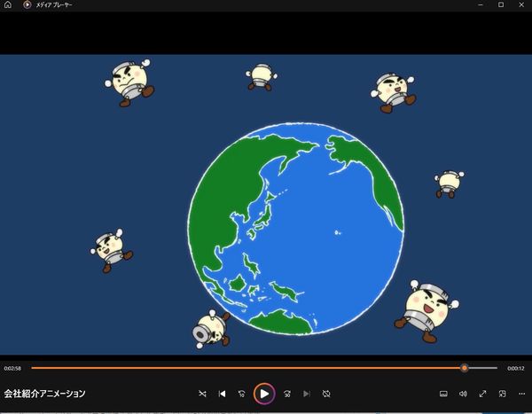Screen dimensions: 532x414
Task: Skip forward 30 seconds
Action: 287,393
